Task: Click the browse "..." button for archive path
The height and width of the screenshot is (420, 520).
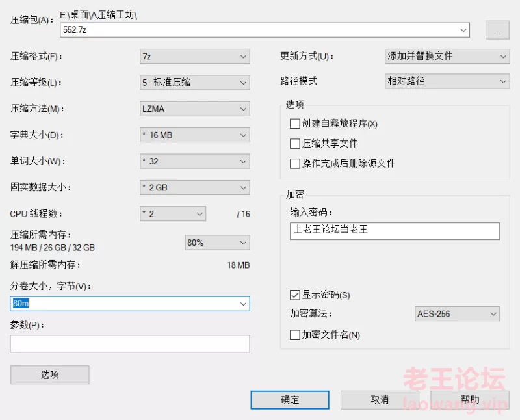Action: (x=497, y=30)
